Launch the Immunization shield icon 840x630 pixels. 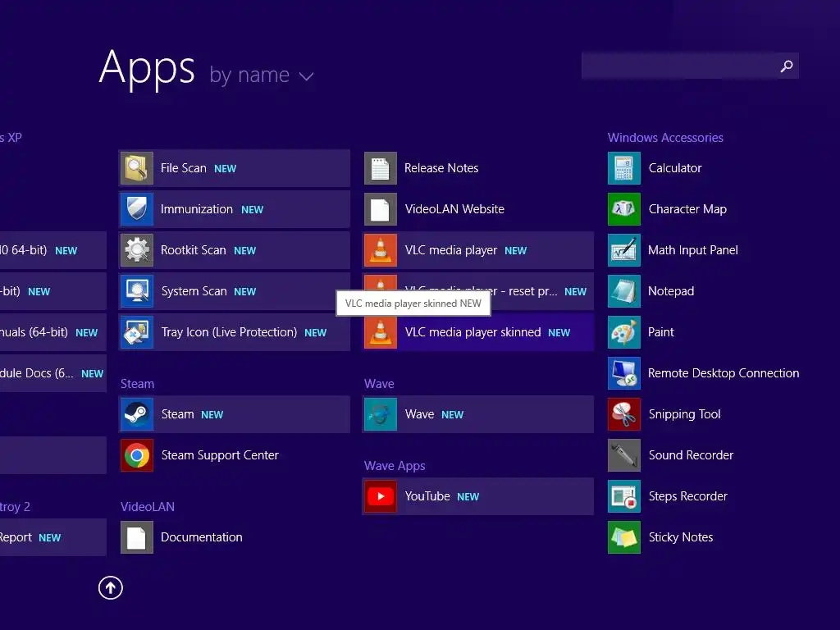point(137,209)
